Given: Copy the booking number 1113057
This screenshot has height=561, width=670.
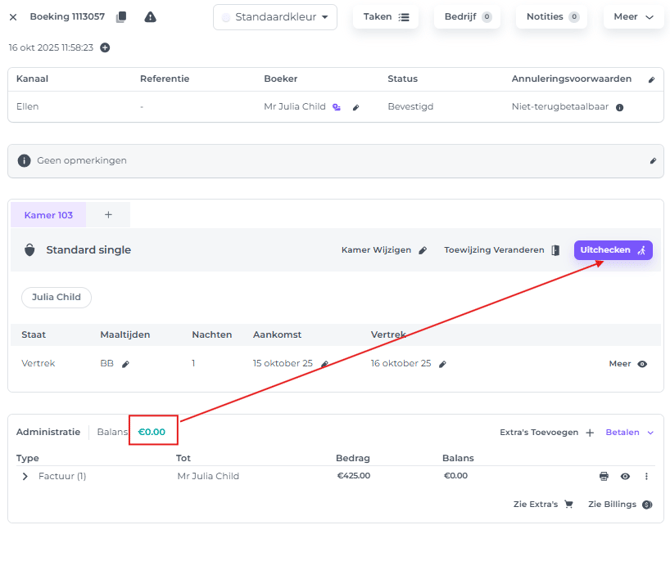Looking at the screenshot, I should [121, 17].
